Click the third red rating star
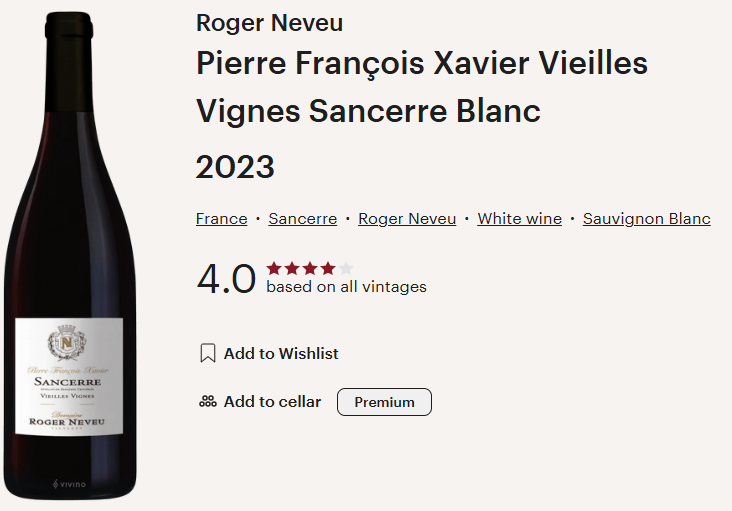The image size is (732, 511). pos(309,268)
